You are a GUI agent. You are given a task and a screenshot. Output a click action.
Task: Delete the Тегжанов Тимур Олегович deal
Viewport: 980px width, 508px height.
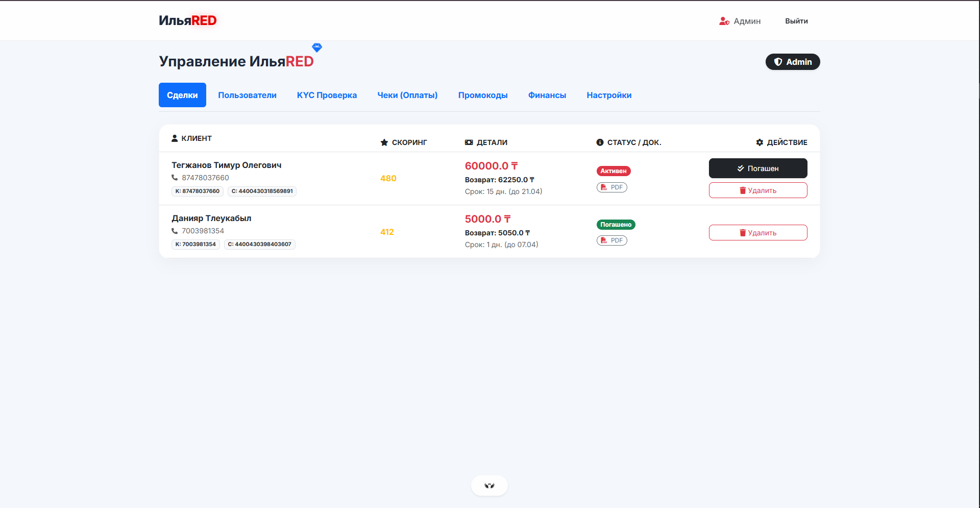(x=757, y=190)
